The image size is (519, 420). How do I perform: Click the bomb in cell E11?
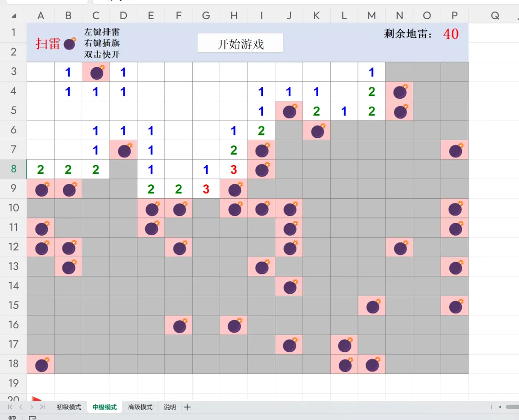tap(152, 228)
